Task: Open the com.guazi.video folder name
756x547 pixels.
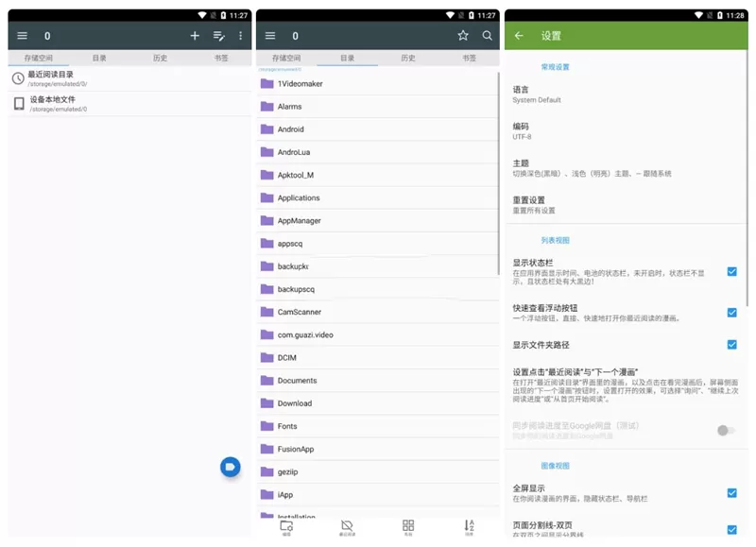Action: [x=305, y=334]
